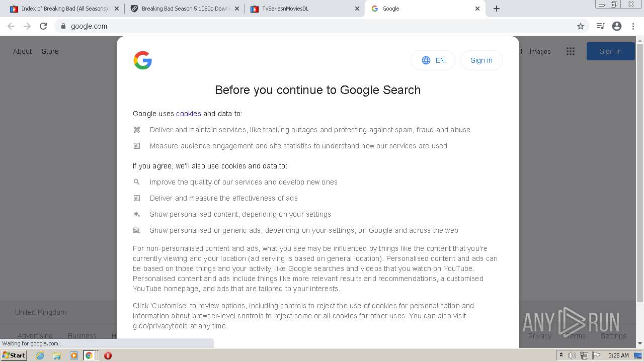Screen dimensions: 644x362
Task: Reload the current page
Action: coord(43,26)
